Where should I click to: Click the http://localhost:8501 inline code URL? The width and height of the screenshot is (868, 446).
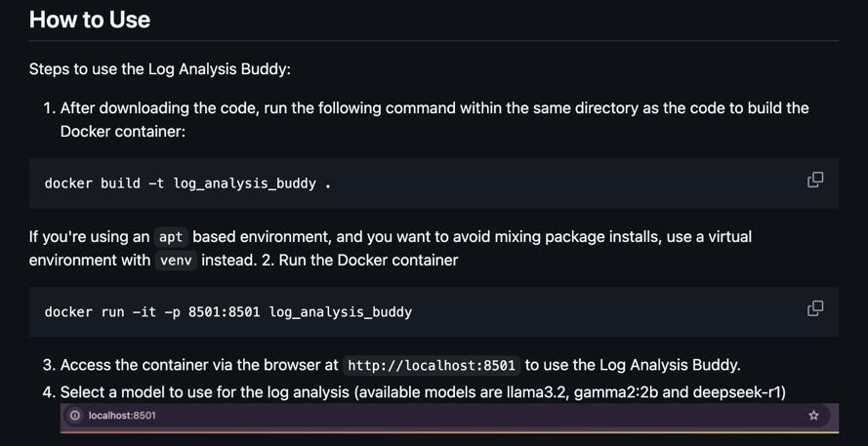pyautogui.click(x=432, y=365)
